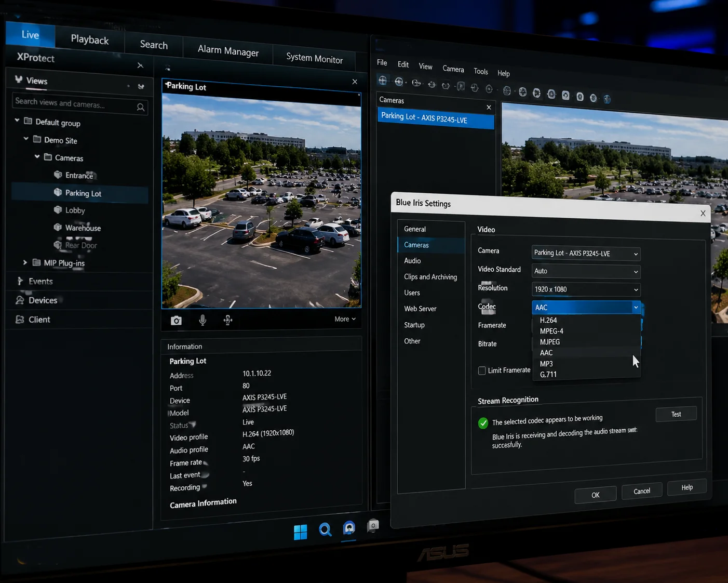Switch to the Playback tab
The height and width of the screenshot is (583, 728).
click(x=90, y=39)
